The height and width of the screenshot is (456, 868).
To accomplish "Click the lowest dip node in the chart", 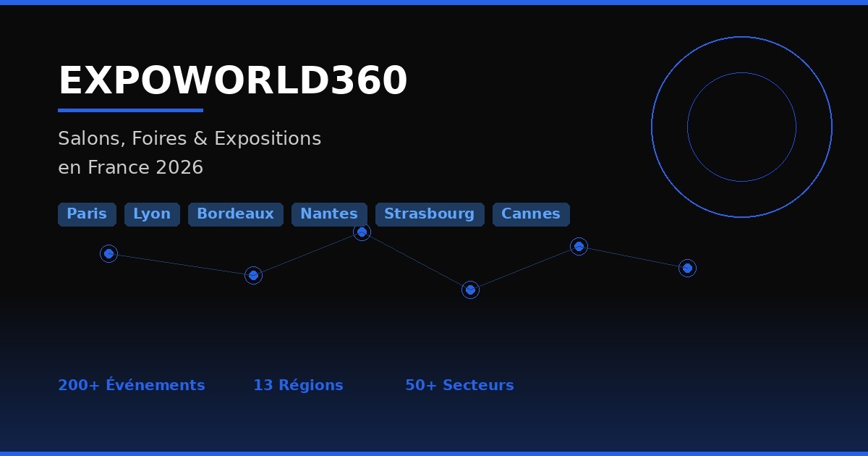I will [x=470, y=290].
